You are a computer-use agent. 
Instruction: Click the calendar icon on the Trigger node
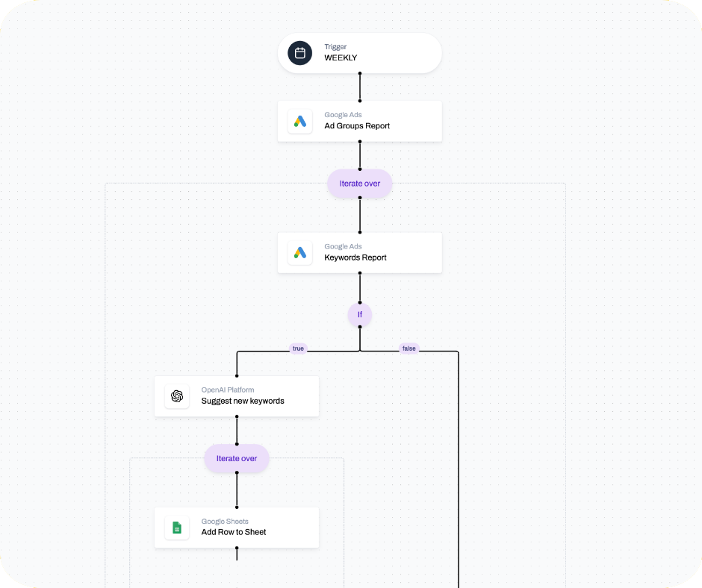pos(300,53)
